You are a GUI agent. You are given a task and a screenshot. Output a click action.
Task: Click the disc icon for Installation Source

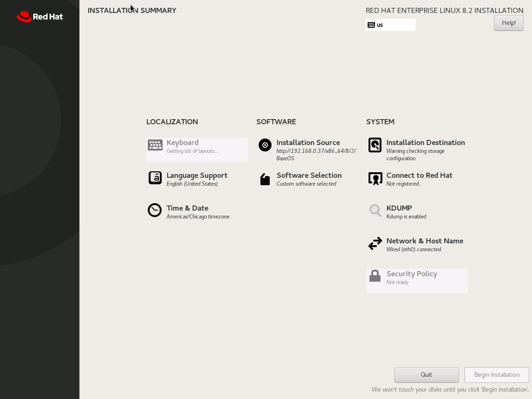pyautogui.click(x=265, y=145)
